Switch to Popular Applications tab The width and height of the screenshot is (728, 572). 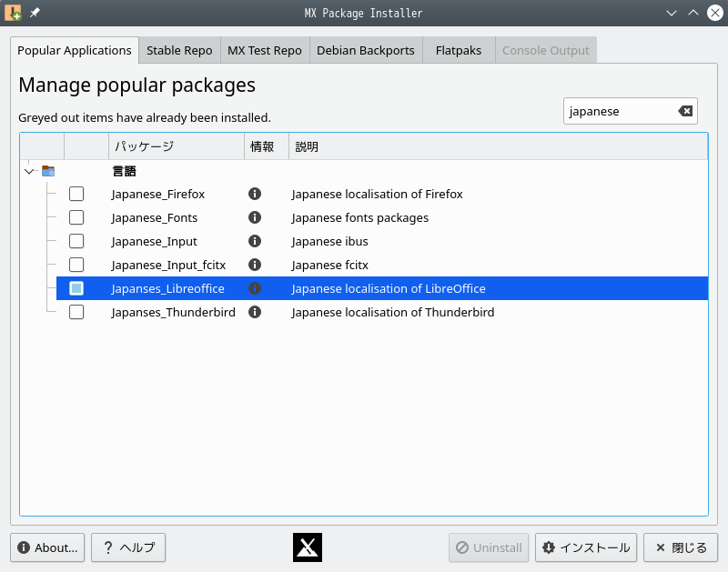[75, 50]
